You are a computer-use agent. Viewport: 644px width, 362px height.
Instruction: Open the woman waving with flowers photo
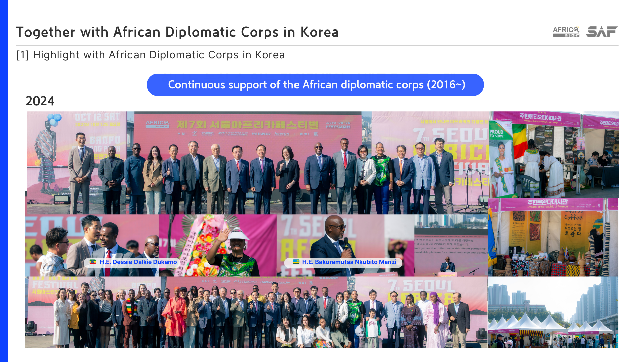218,245
